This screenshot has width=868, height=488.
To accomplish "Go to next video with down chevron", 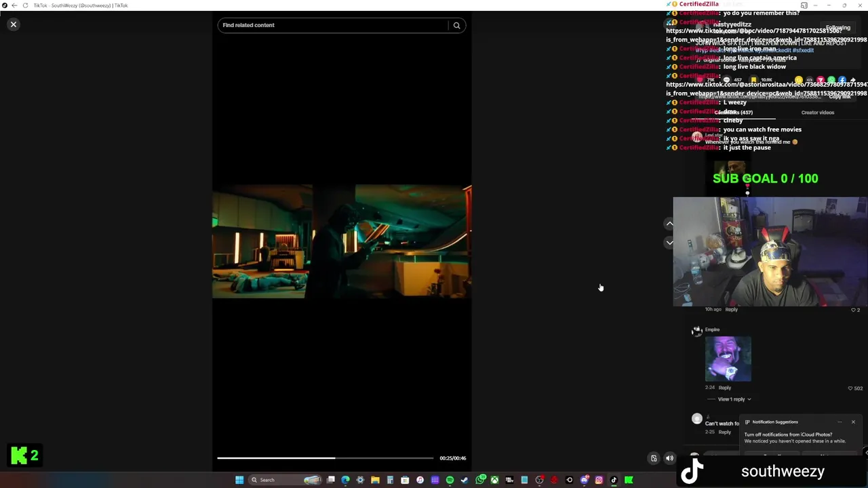I will pyautogui.click(x=669, y=243).
